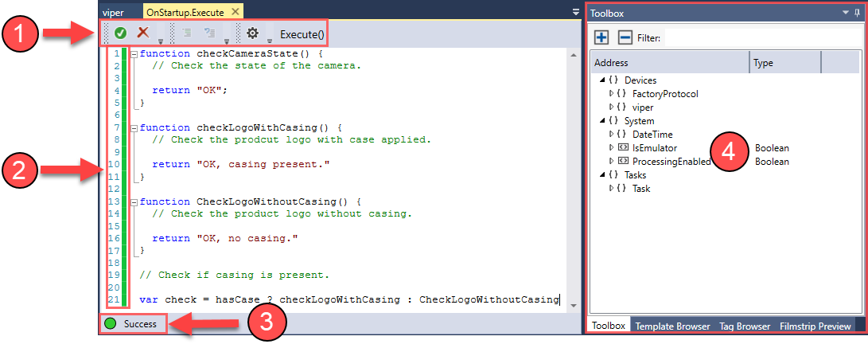Click the green checkmark accept icon
Image resolution: width=868 pixels, height=344 pixels.
tap(120, 33)
